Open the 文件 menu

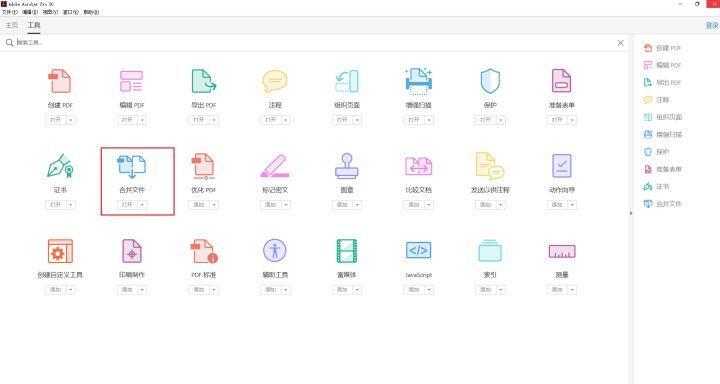[x=10, y=12]
